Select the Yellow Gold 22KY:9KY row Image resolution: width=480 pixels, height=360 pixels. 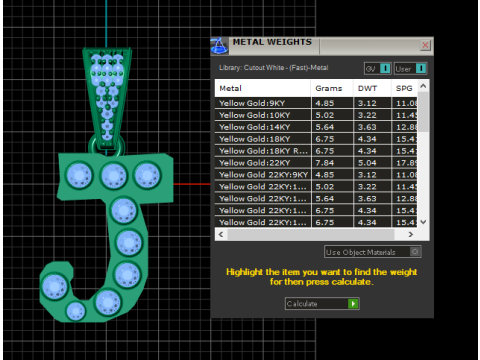tap(316, 175)
